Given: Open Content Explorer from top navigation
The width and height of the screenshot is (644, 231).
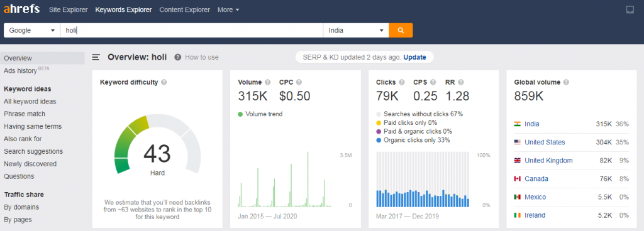Looking at the screenshot, I should (184, 9).
